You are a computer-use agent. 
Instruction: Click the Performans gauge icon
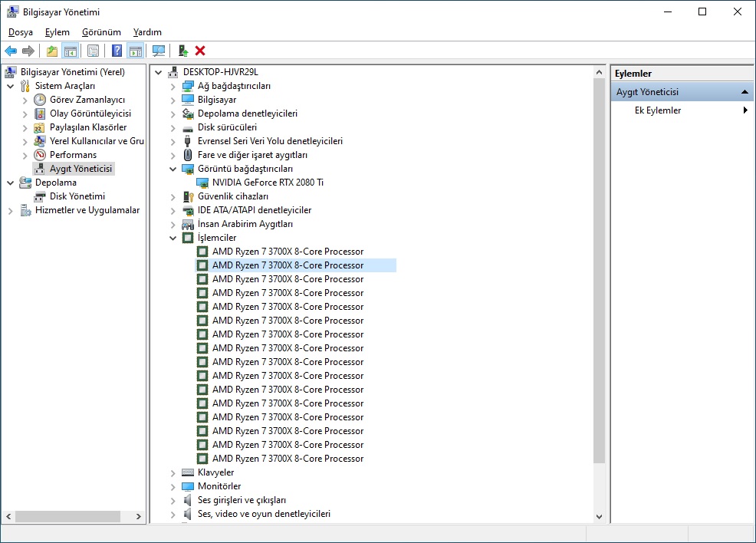pos(40,155)
